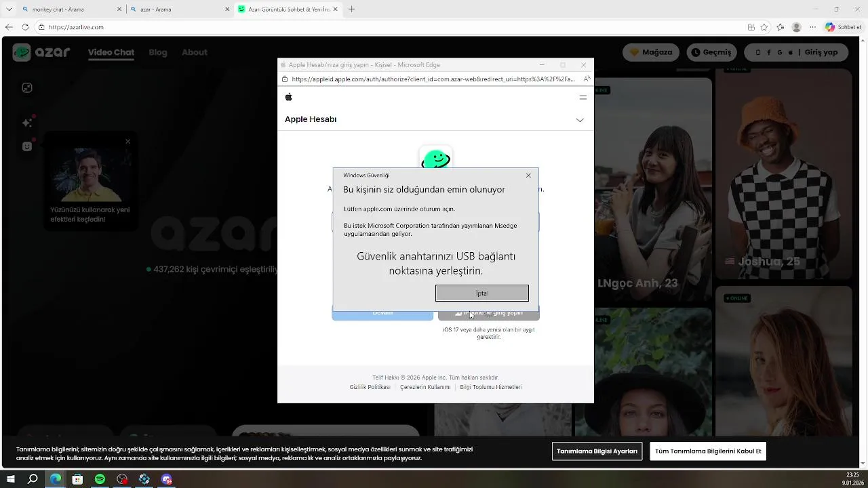Open the Edge settings ellipsis menu
The image size is (868, 488).
[x=813, y=27]
